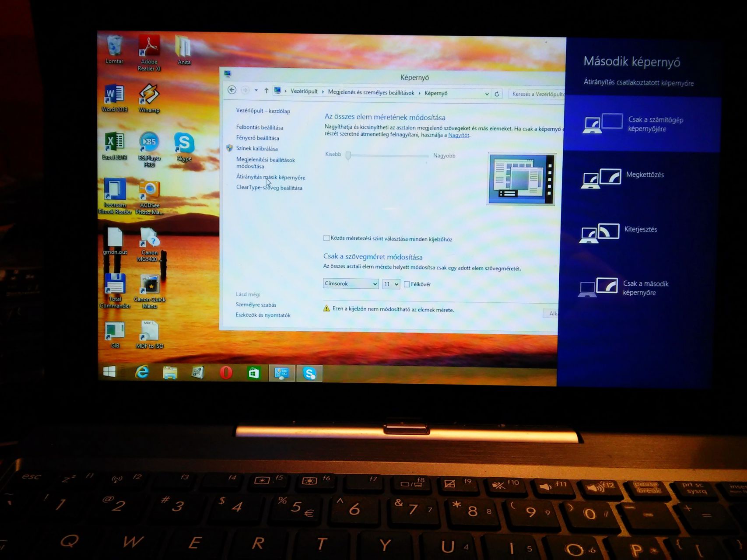Open Adobe Reader XI desktop icon
Viewport: 747px width, 560px height.
149,52
